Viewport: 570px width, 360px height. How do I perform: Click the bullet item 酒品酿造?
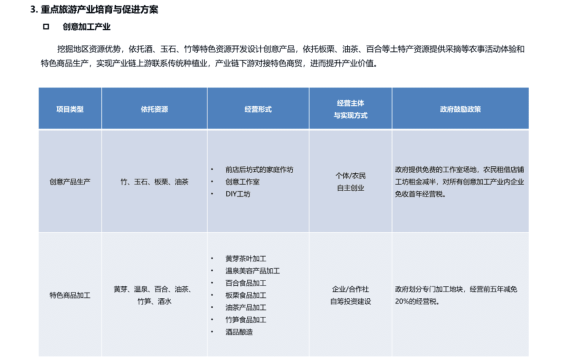point(239,332)
